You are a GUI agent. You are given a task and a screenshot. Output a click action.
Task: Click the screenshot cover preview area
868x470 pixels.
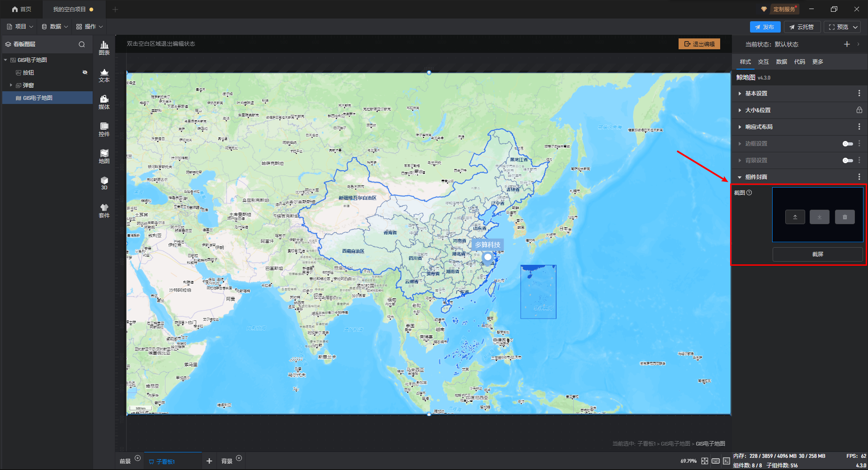pyautogui.click(x=817, y=215)
